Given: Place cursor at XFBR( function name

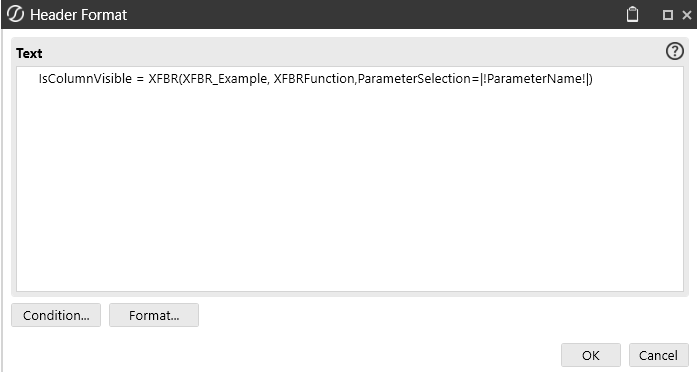Looking at the screenshot, I should pos(164,79).
